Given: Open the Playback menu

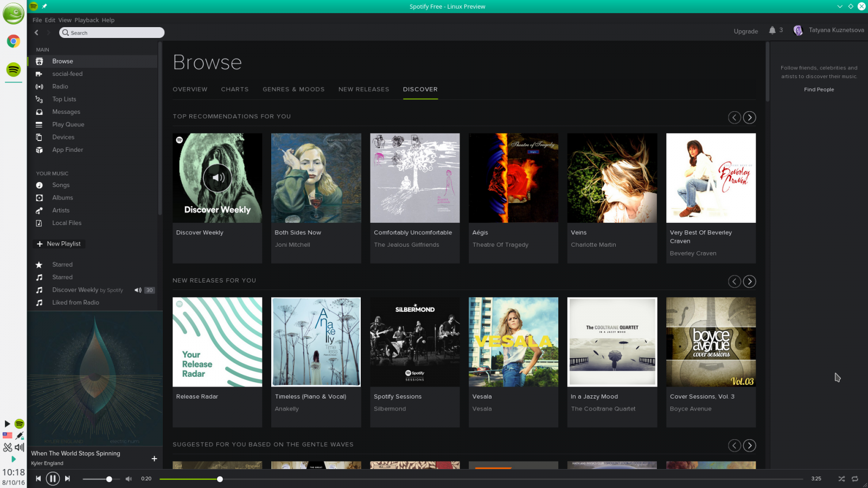Looking at the screenshot, I should pyautogui.click(x=87, y=20).
